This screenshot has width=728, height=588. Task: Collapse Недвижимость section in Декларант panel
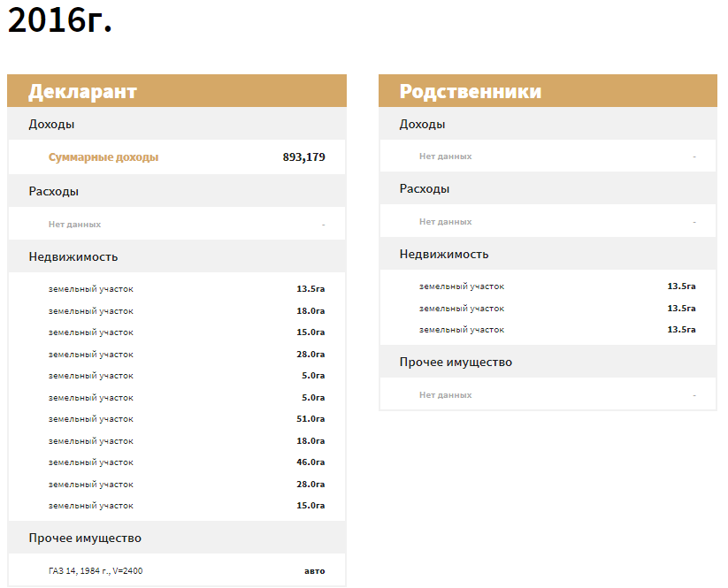click(x=73, y=257)
